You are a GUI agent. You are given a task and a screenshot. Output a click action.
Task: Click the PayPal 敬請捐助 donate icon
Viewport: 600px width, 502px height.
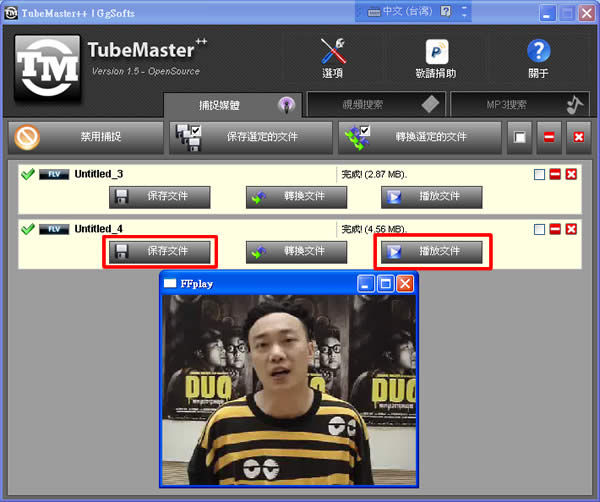pos(437,52)
